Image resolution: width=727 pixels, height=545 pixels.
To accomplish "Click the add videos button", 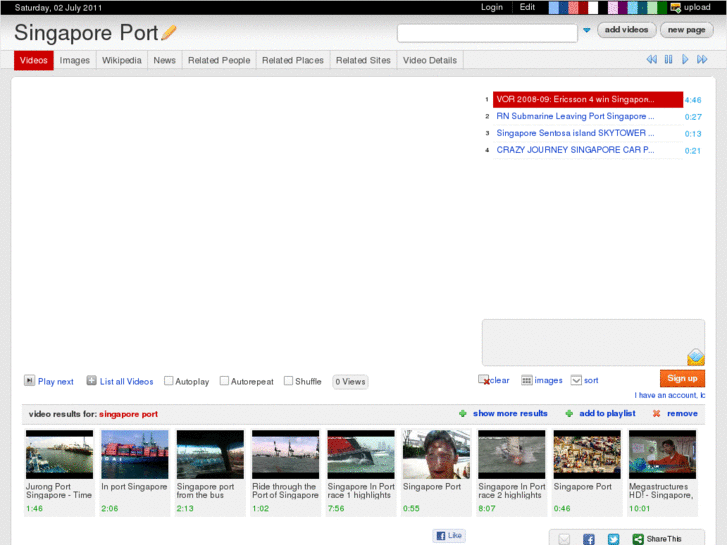I will [x=626, y=30].
